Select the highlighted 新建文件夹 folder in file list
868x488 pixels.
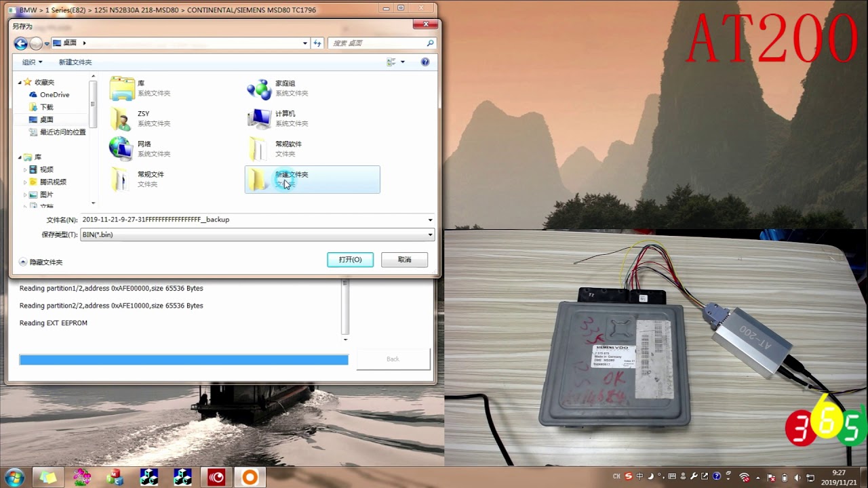(x=312, y=180)
